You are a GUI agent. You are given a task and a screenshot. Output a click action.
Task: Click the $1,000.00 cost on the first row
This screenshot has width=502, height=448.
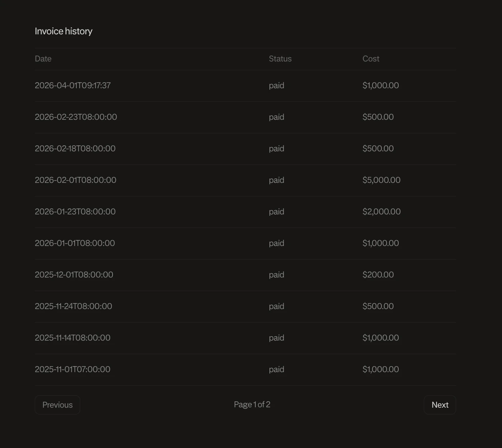(x=380, y=85)
